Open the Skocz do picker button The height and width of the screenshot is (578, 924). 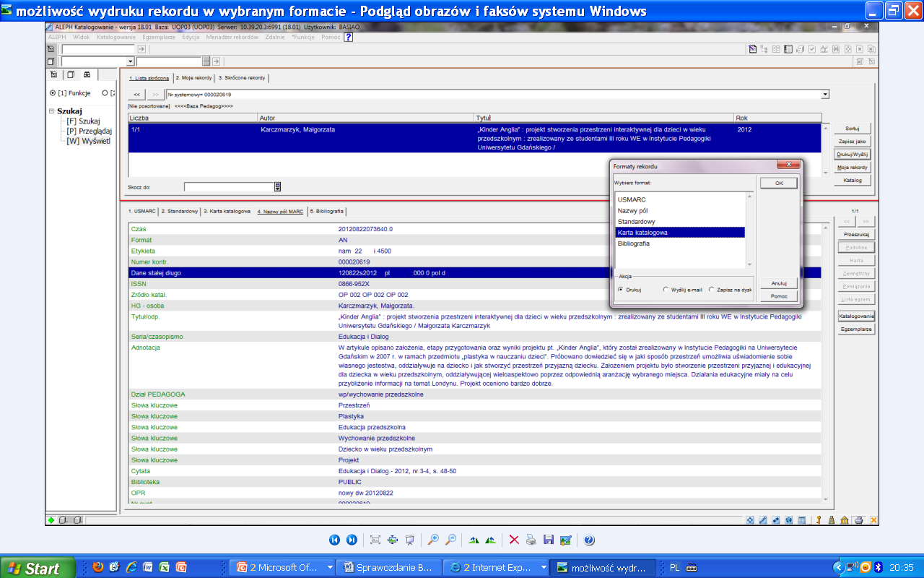[278, 187]
